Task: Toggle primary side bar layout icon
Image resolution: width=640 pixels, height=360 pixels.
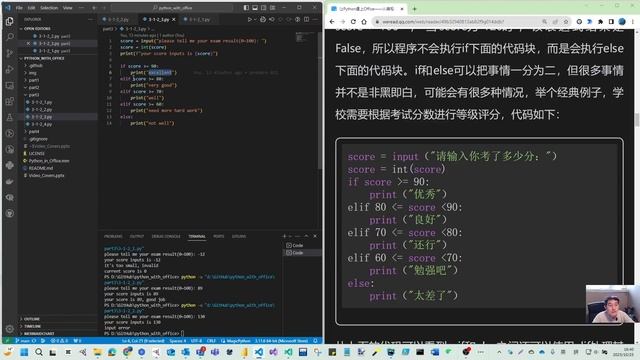Action: click(246, 8)
